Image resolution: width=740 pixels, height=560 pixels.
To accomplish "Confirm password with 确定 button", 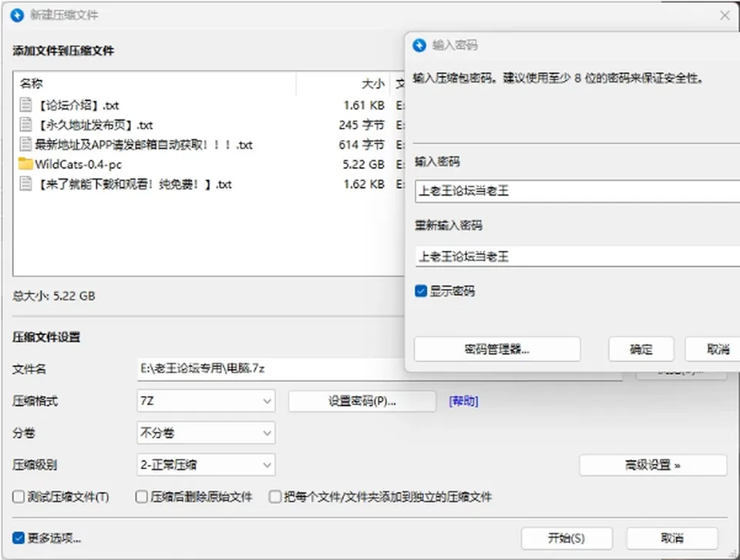I will (x=641, y=349).
